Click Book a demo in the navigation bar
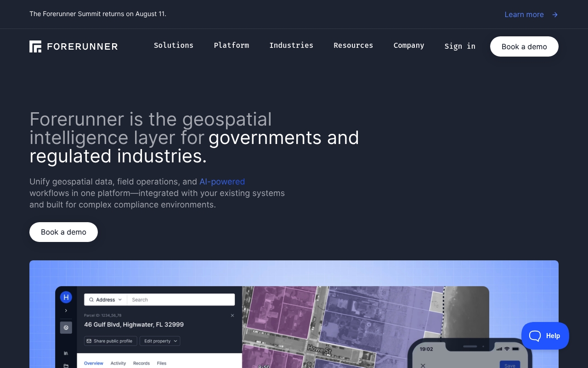Image resolution: width=588 pixels, height=368 pixels. click(x=524, y=46)
